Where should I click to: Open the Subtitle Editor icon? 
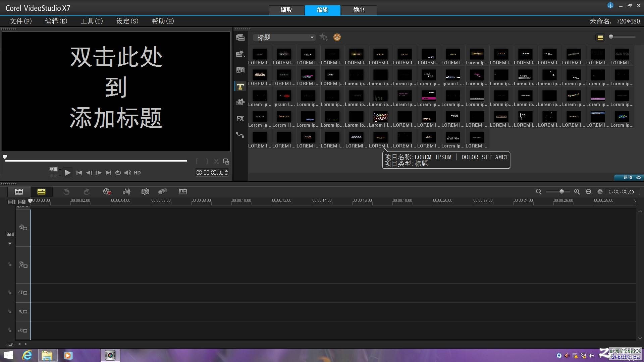pos(183,191)
